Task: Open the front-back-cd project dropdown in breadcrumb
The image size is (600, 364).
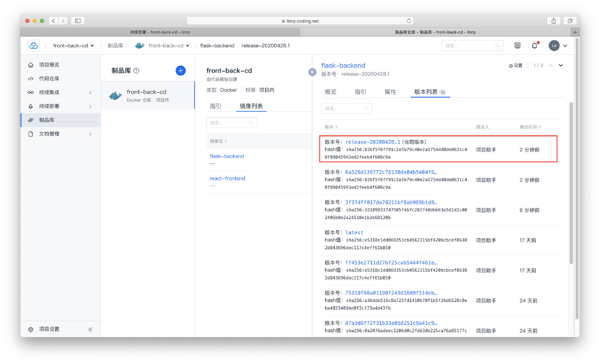Action: (74, 46)
